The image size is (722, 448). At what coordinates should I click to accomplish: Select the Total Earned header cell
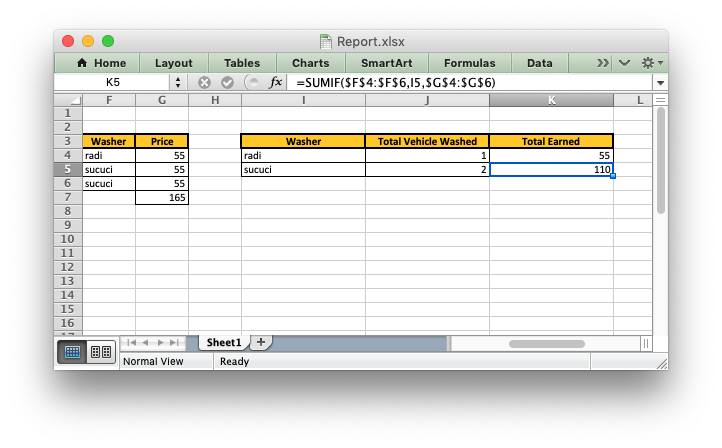[551, 141]
